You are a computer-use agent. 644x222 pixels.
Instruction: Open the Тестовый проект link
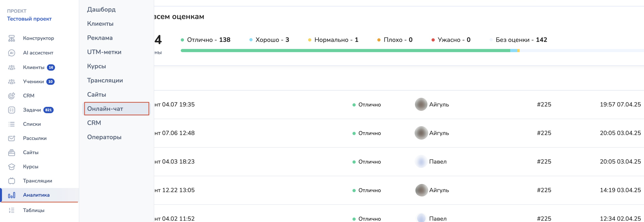pyautogui.click(x=29, y=19)
